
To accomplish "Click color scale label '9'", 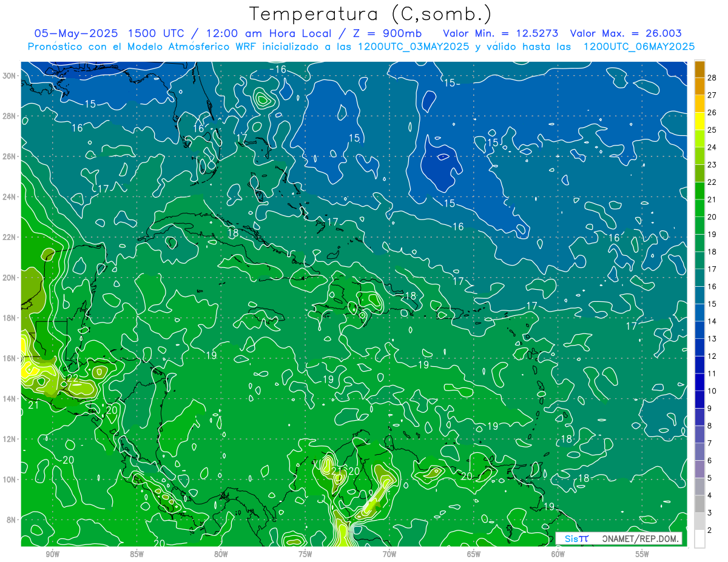I will click(x=710, y=409).
